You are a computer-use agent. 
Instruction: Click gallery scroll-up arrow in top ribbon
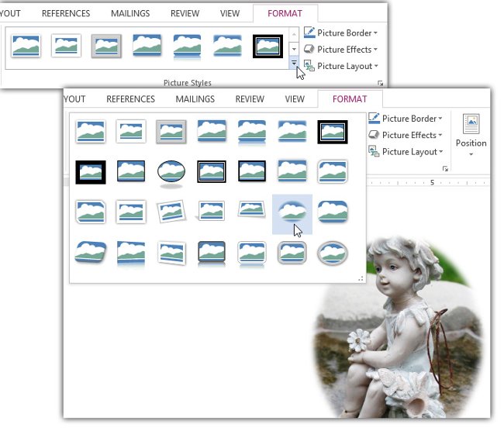click(x=294, y=35)
